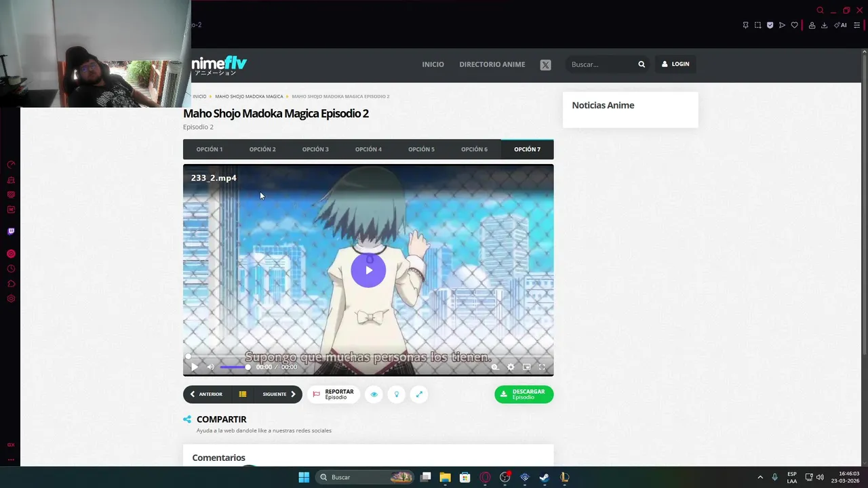Click the X social icon in header
The height and width of the screenshot is (488, 868).
[x=545, y=65]
